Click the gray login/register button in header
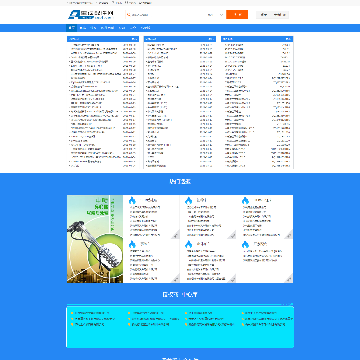360x360 pixels. [x=272, y=15]
